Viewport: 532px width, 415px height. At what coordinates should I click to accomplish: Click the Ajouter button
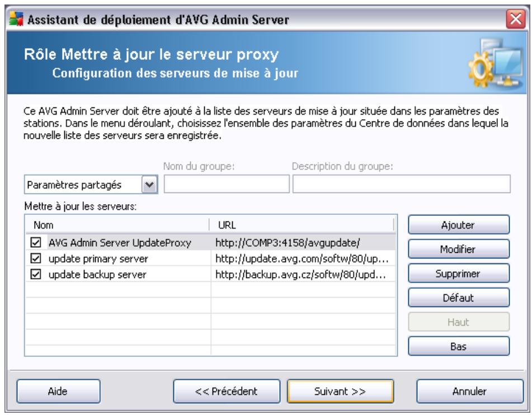point(459,225)
